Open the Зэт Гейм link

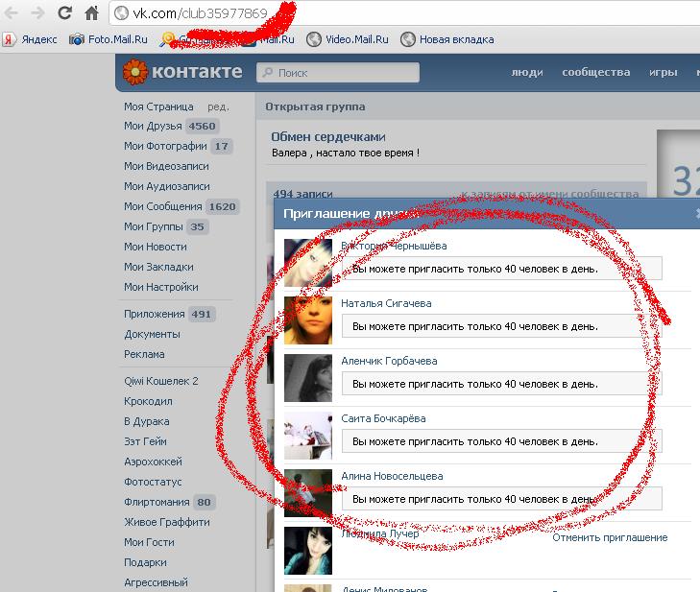tap(146, 441)
